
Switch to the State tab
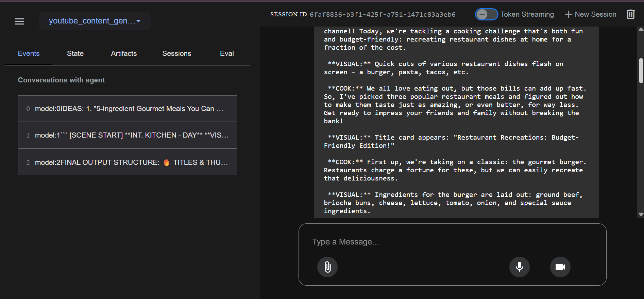click(x=75, y=53)
